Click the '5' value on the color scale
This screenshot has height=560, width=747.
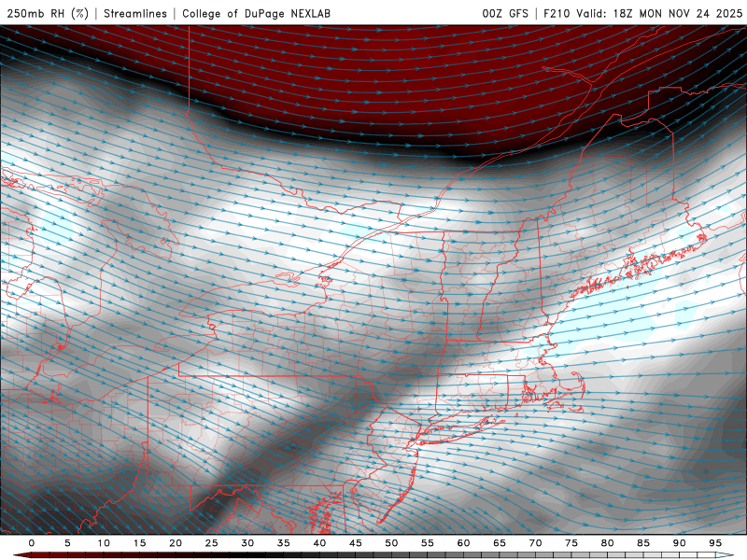pos(67,543)
